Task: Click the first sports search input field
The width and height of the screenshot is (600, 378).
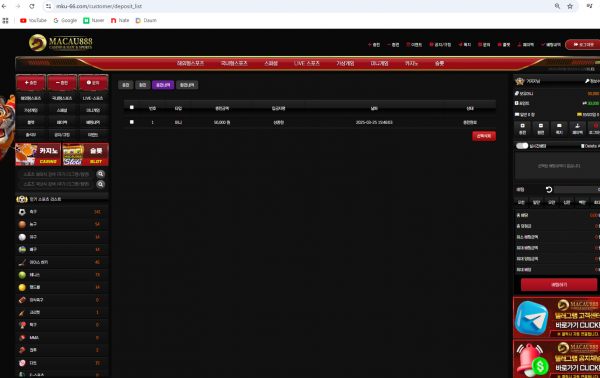Action: (56, 174)
